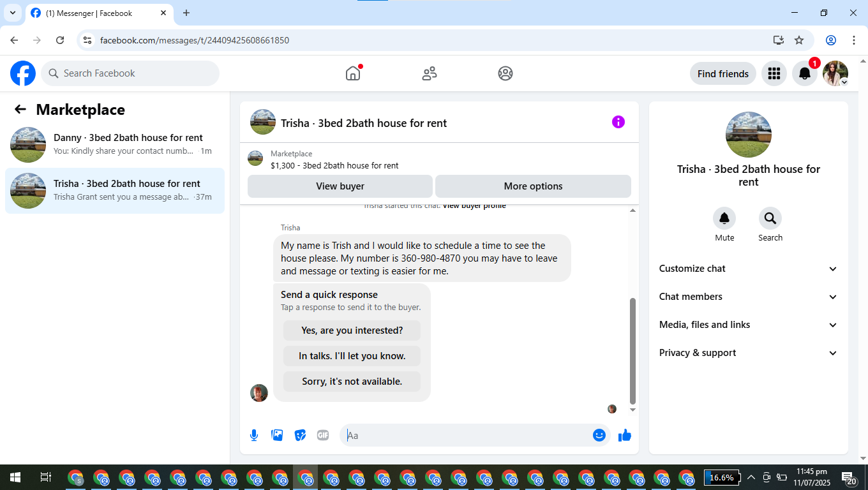The image size is (868, 490).
Task: Bookmark this page with the star icon
Action: 799,40
